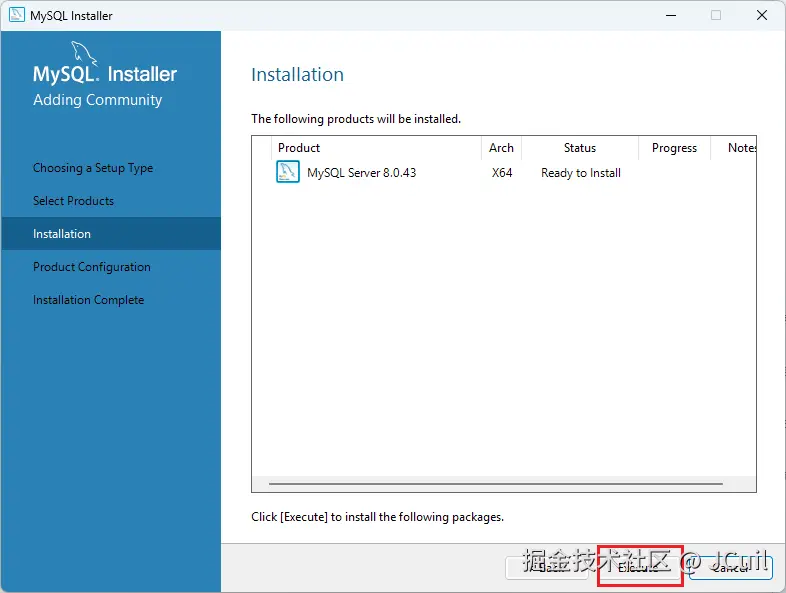Click the horizontal scrollbar in the product list
The image size is (786, 593).
495,484
